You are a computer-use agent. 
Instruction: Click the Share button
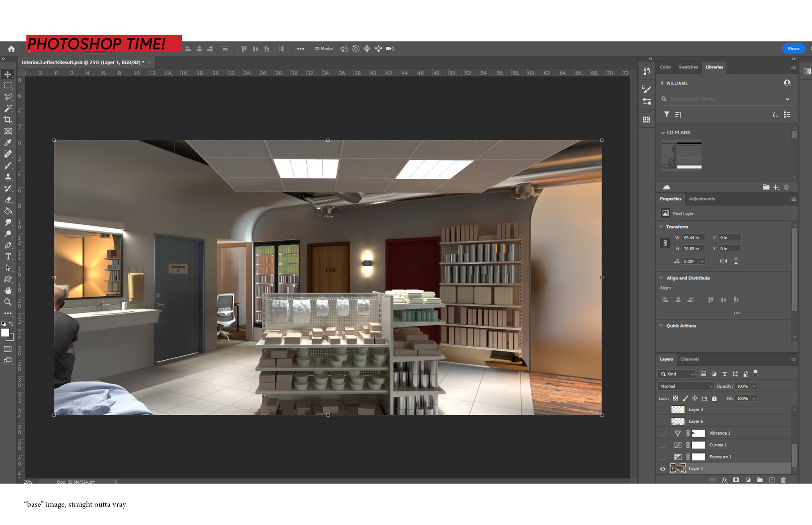click(793, 49)
